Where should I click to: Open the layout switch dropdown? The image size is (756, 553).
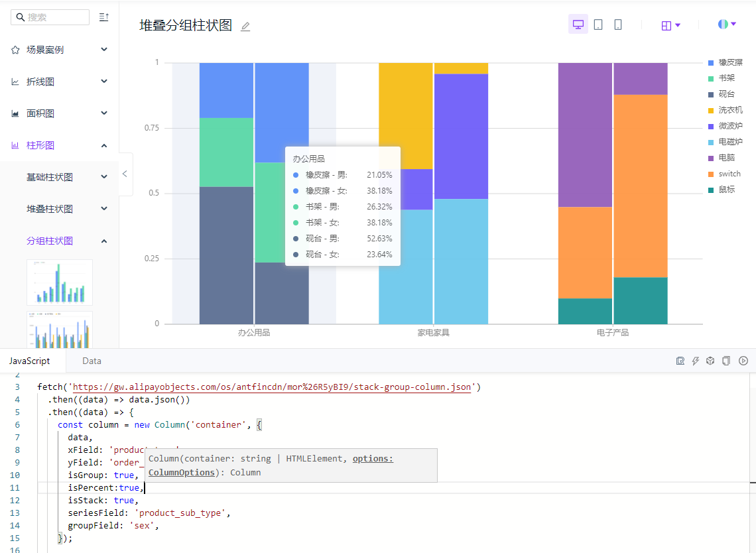coord(670,26)
